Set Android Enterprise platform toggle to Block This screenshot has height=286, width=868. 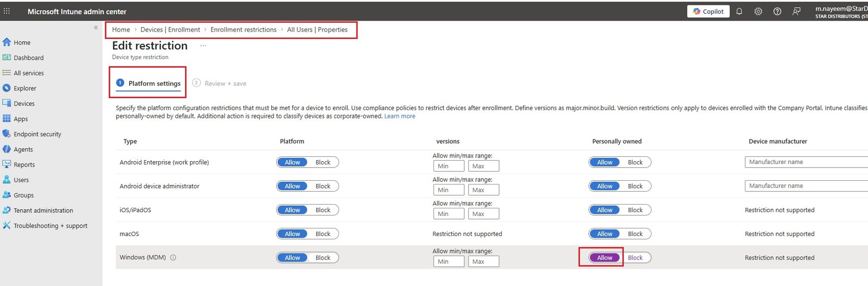point(323,162)
